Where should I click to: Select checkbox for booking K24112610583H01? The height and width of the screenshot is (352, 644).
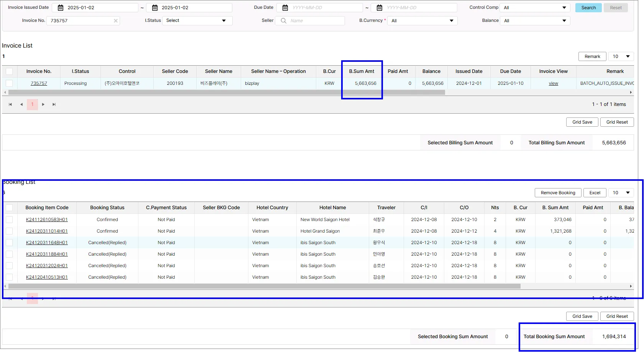click(9, 220)
